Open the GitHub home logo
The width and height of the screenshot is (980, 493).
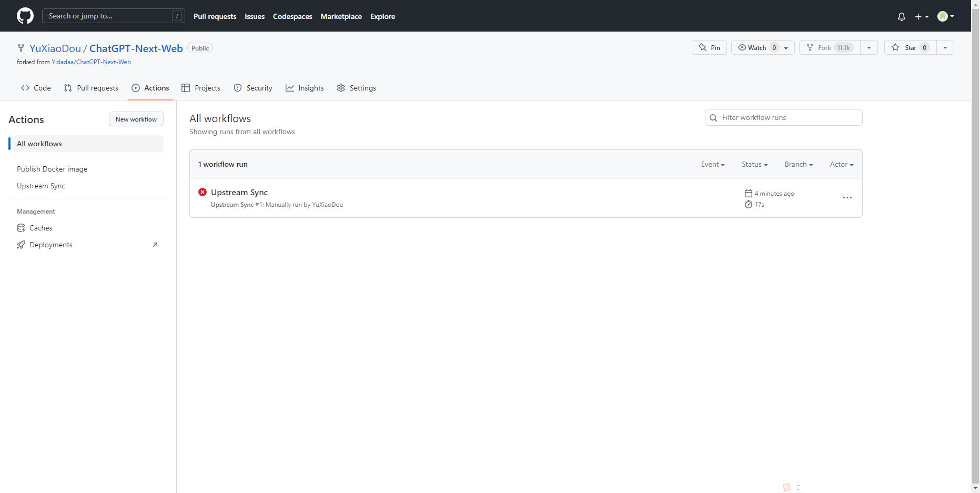(25, 15)
